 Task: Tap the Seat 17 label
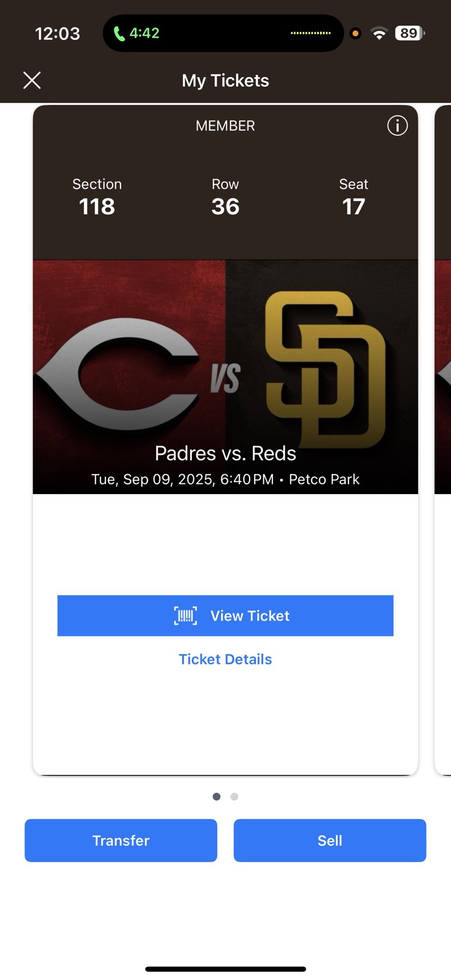[353, 197]
